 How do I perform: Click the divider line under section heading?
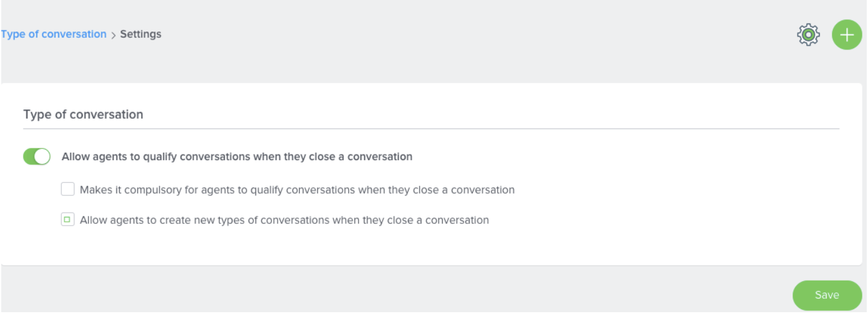[431, 129]
